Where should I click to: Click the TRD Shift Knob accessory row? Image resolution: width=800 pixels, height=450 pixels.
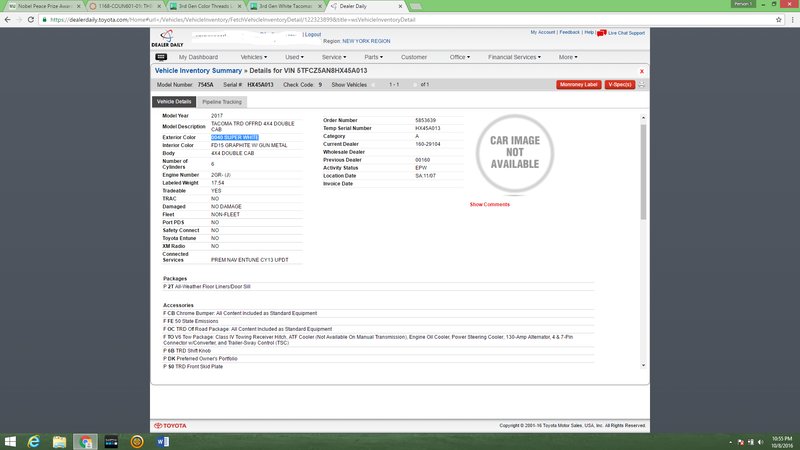click(x=378, y=351)
